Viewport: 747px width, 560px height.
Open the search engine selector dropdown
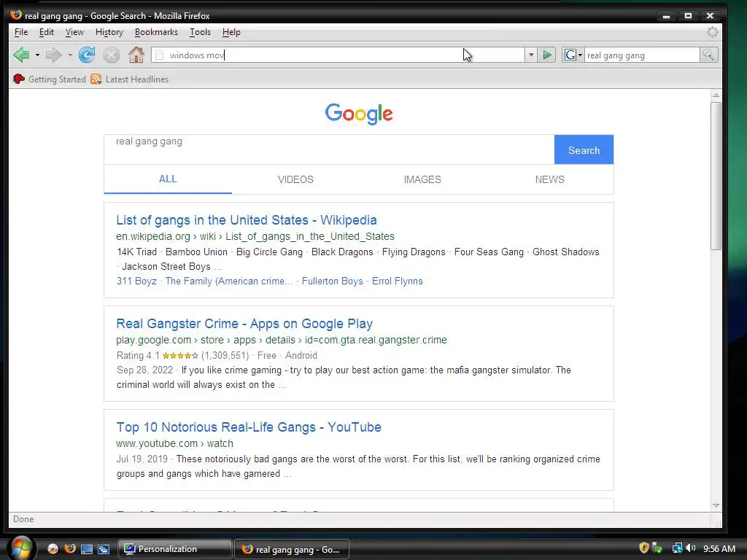573,55
